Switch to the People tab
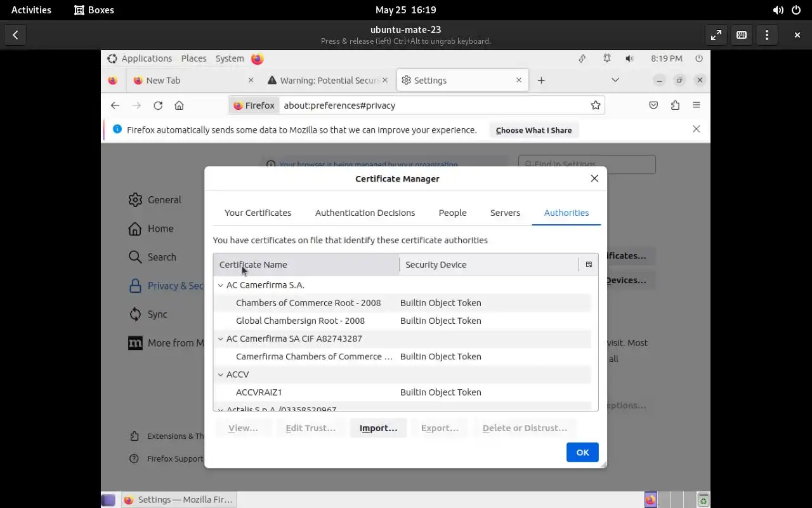 [x=452, y=213]
